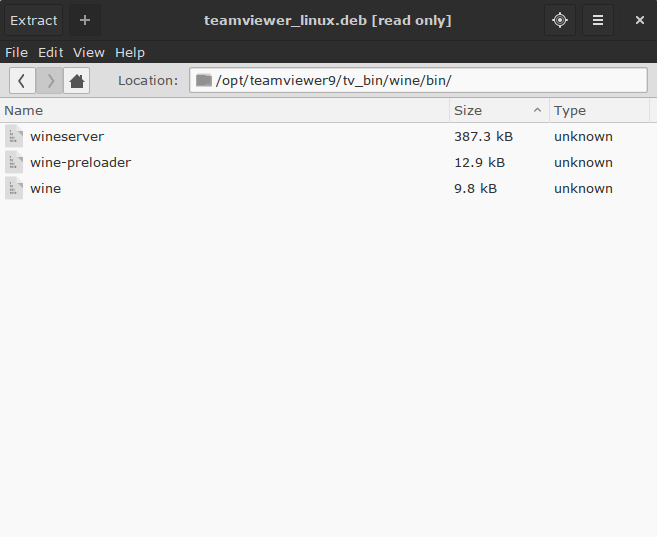Screen dimensions: 657x537
Task: Click the Location path field
Action: (418, 80)
